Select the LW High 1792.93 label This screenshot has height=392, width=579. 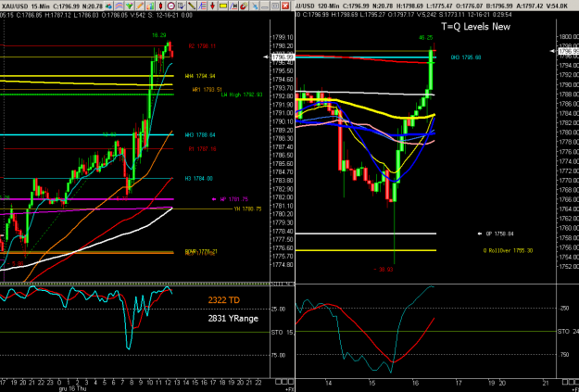pyautogui.click(x=242, y=95)
